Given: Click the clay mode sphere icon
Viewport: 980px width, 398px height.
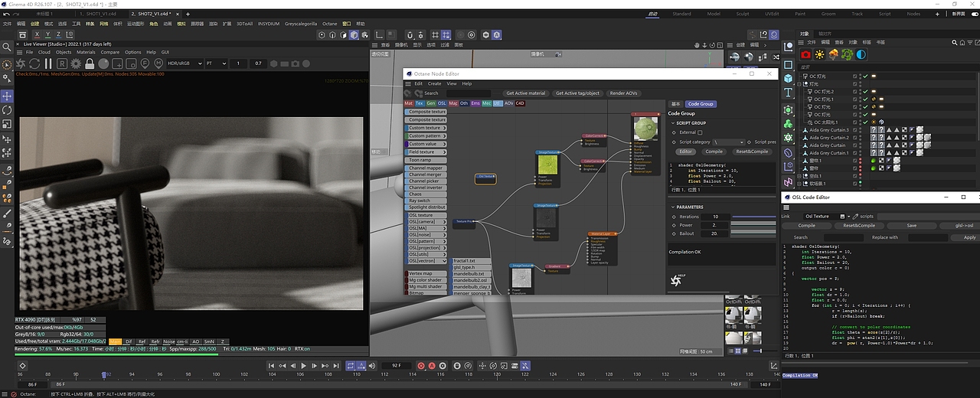Looking at the screenshot, I should (x=103, y=64).
